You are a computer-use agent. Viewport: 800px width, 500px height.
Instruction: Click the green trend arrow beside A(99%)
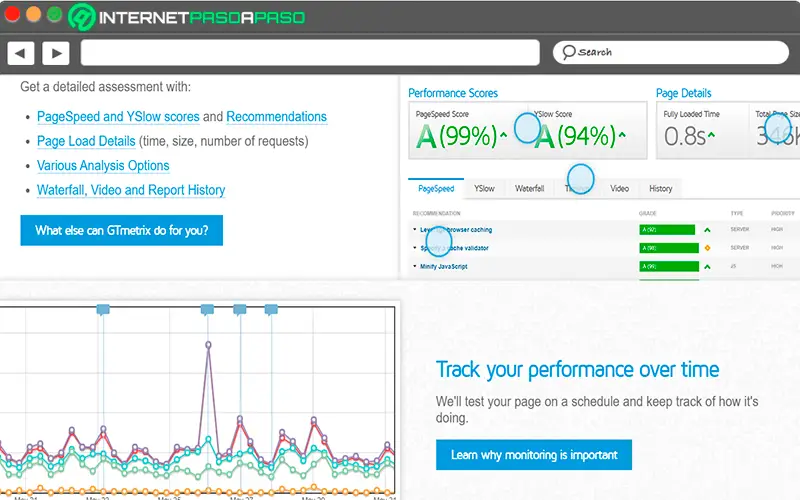coord(504,135)
